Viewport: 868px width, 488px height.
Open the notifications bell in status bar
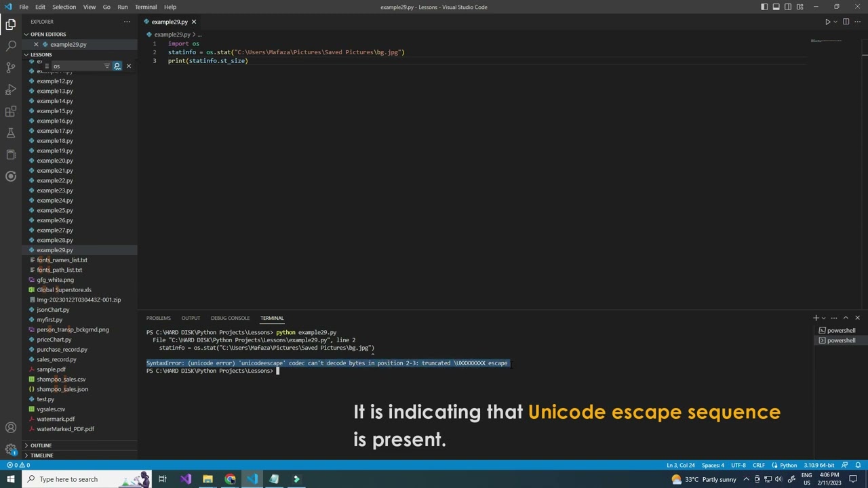click(857, 466)
